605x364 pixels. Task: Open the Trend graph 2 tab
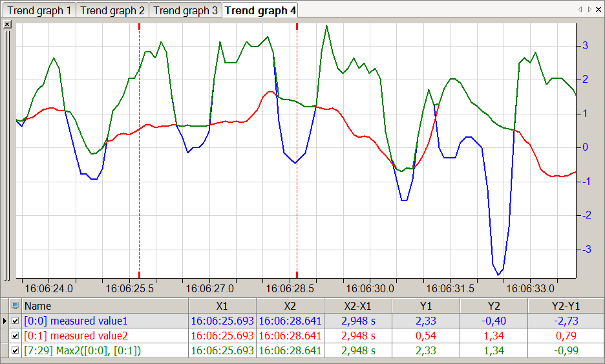click(x=112, y=10)
